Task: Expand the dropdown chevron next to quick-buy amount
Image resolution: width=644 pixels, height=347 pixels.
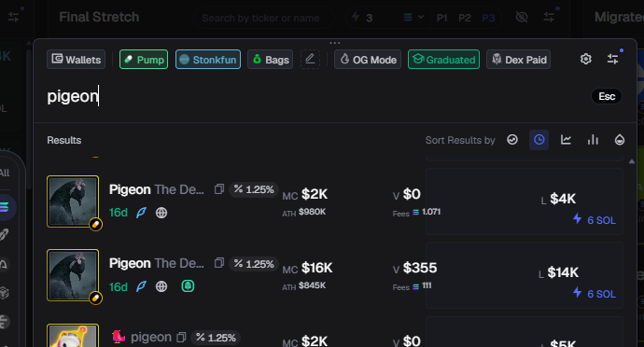Action: click(x=421, y=17)
